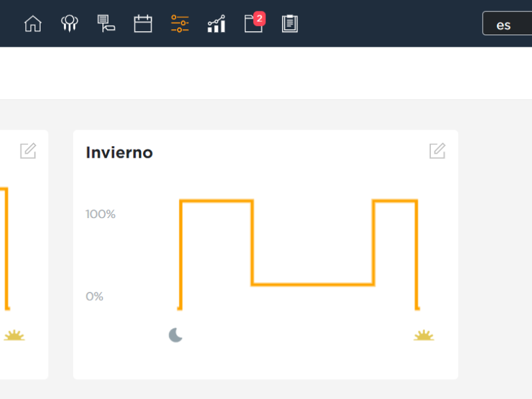Open the folder icon with notifications

253,25
